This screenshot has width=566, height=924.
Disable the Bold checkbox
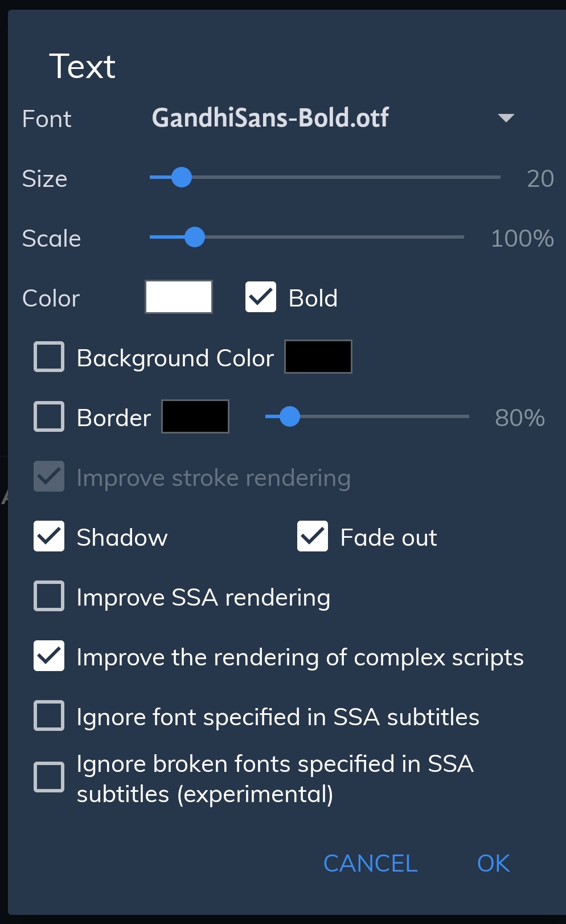click(260, 297)
